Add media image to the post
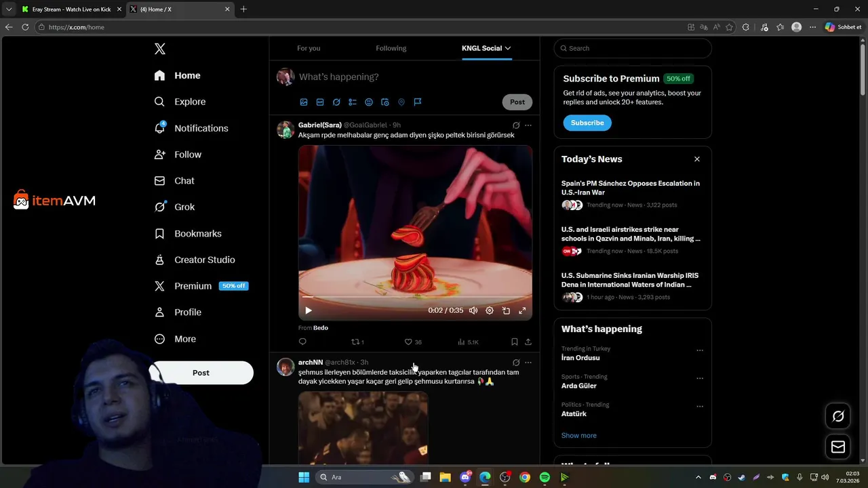Viewport: 868px width, 488px height. 304,102
